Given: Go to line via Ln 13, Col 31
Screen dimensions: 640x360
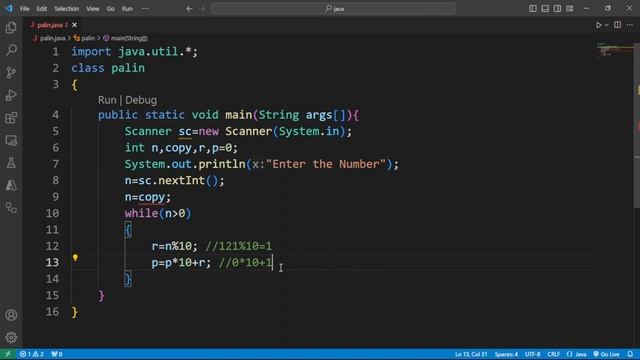Looking at the screenshot, I should click(x=471, y=354).
